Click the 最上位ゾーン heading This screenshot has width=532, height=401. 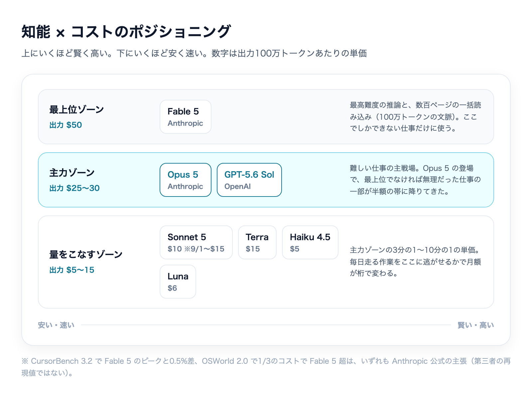click(x=77, y=109)
